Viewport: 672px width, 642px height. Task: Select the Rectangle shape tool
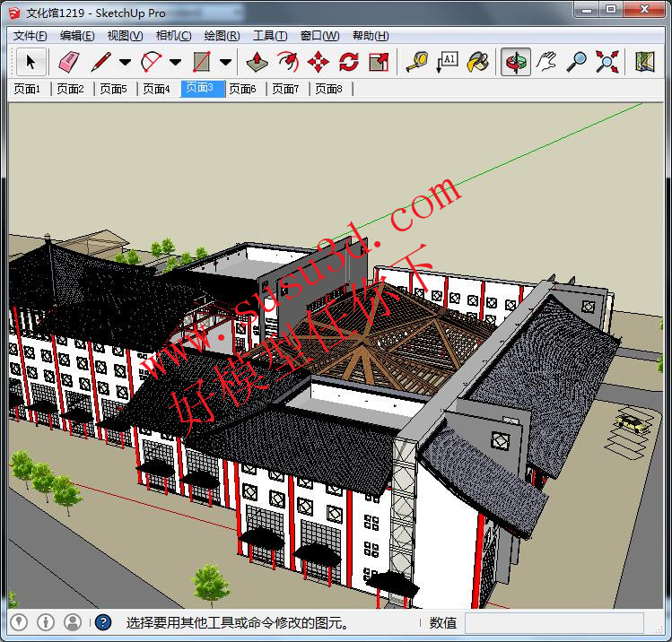(202, 62)
